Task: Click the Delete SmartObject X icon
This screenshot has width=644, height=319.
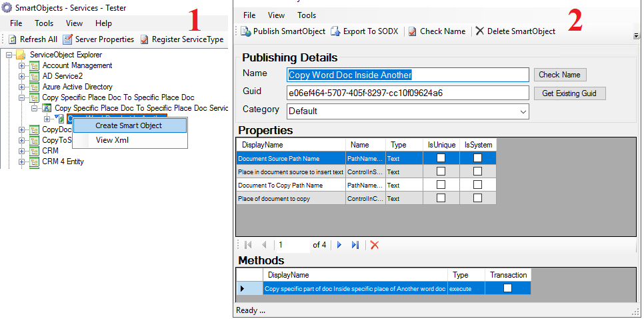Action: click(x=480, y=31)
